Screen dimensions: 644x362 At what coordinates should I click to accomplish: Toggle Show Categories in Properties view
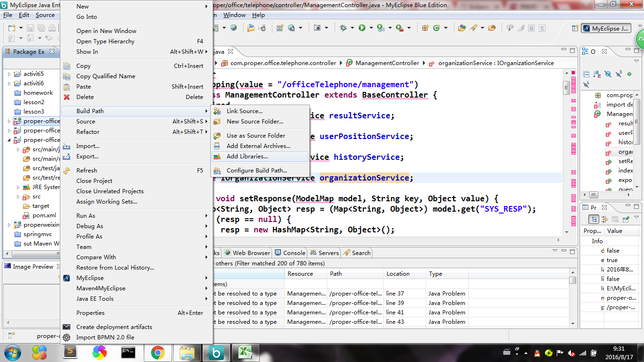(594, 219)
